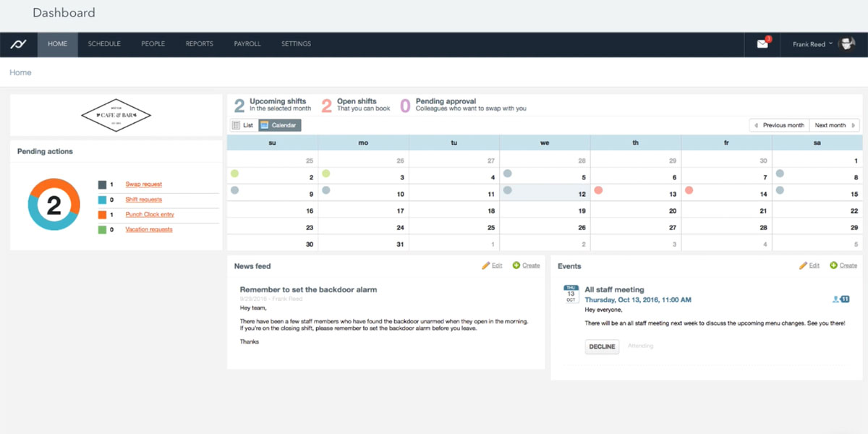Viewport: 868px width, 434px height.
Task: Click the green Create icon in News feed
Action: click(516, 265)
